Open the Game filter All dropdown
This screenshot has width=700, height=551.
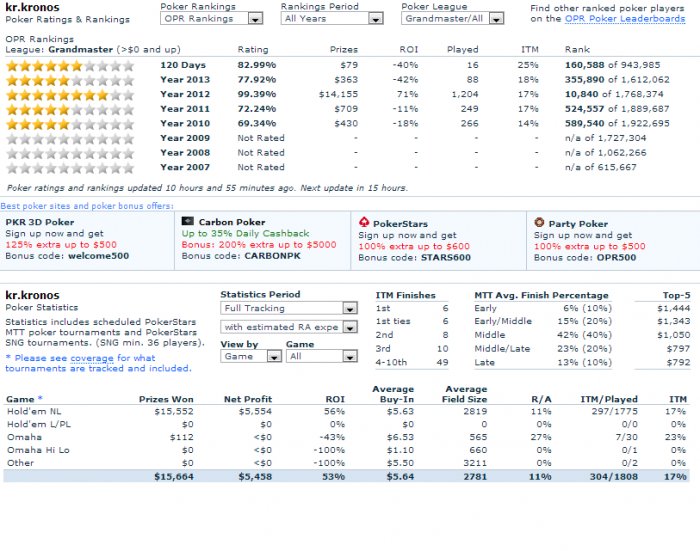click(x=322, y=356)
